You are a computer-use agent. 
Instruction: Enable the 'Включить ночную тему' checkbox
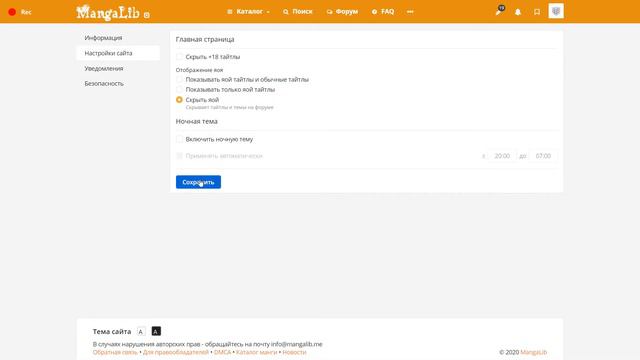coord(179,139)
